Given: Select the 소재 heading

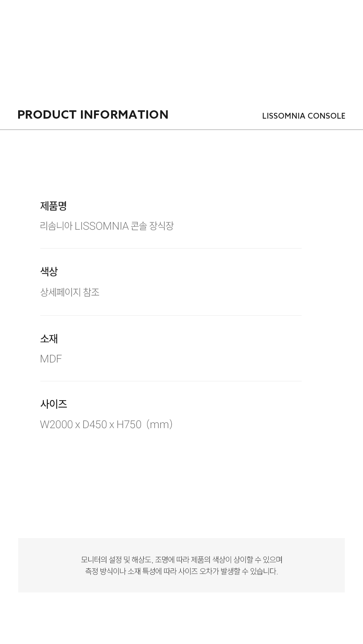Looking at the screenshot, I should pos(49,339).
